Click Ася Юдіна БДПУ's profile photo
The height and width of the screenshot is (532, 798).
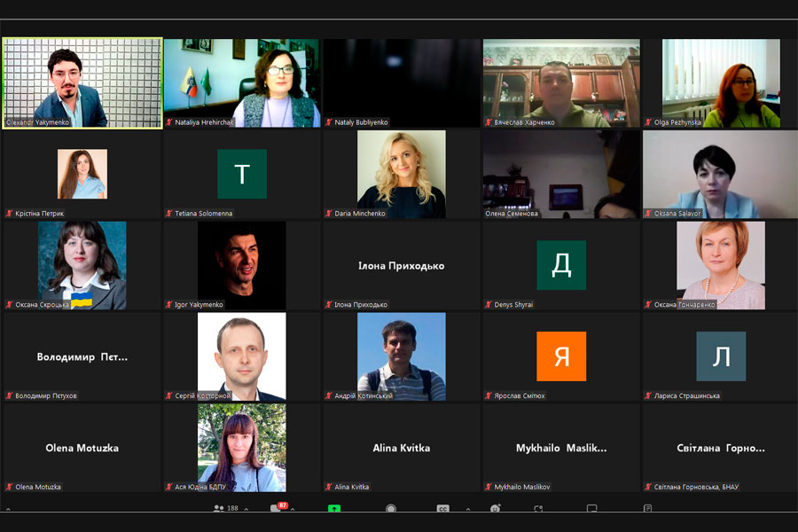(x=242, y=448)
